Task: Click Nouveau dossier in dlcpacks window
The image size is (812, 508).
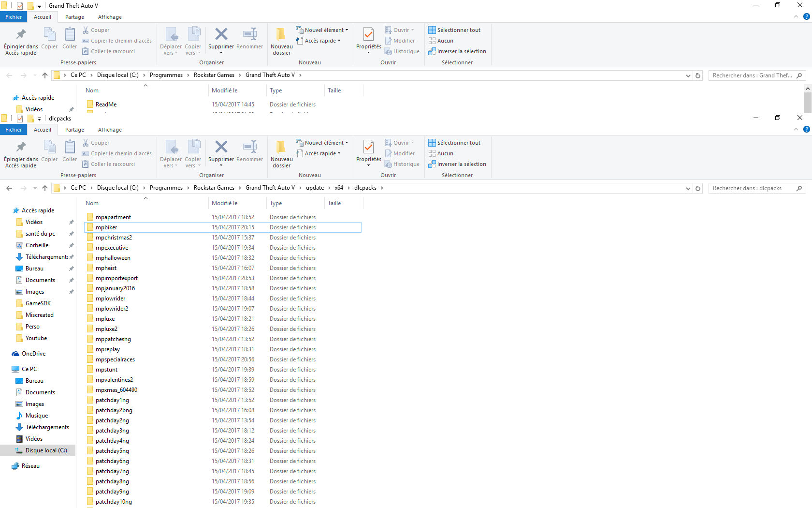Action: (x=281, y=154)
